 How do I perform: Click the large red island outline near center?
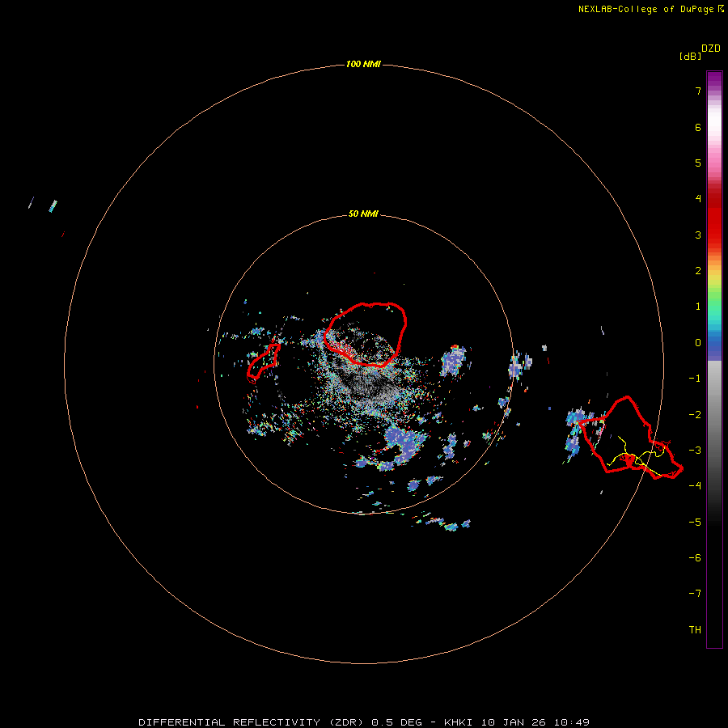tap(366, 334)
